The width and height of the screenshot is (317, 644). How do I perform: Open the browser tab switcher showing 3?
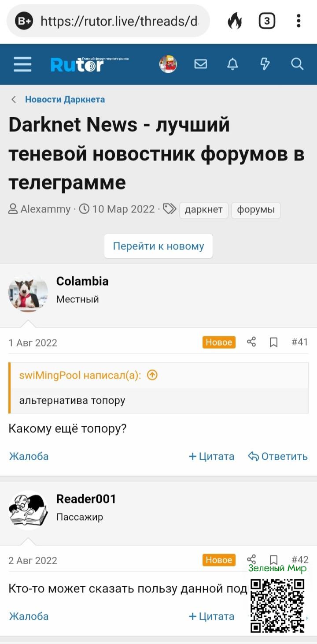267,21
